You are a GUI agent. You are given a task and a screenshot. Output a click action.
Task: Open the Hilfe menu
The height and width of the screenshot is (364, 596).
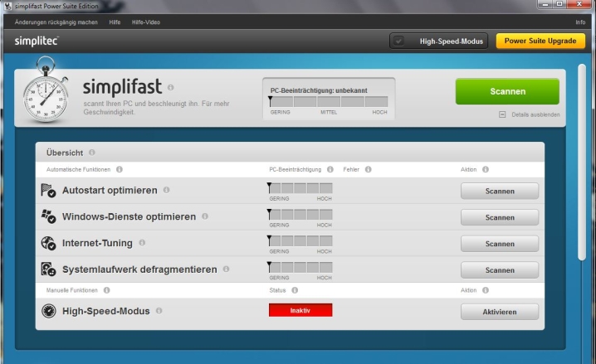coord(115,22)
